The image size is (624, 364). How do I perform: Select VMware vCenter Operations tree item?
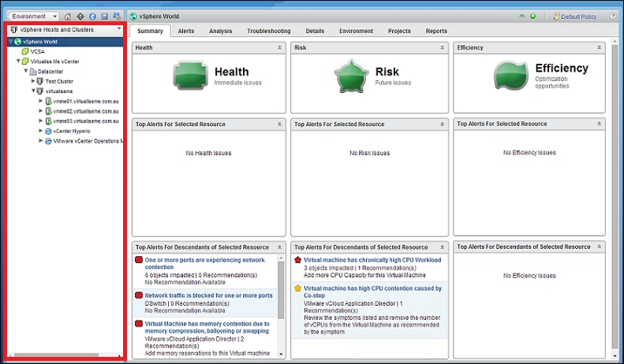coord(88,141)
